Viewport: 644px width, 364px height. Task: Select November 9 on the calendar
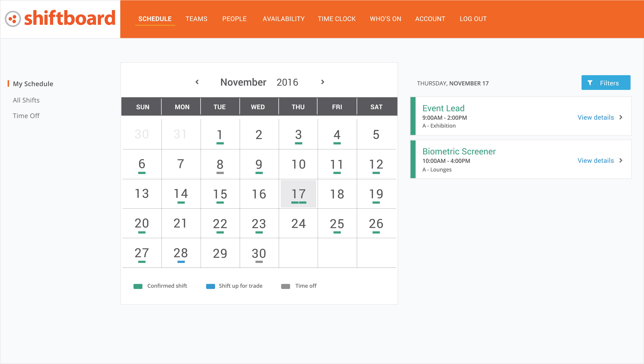tap(259, 165)
